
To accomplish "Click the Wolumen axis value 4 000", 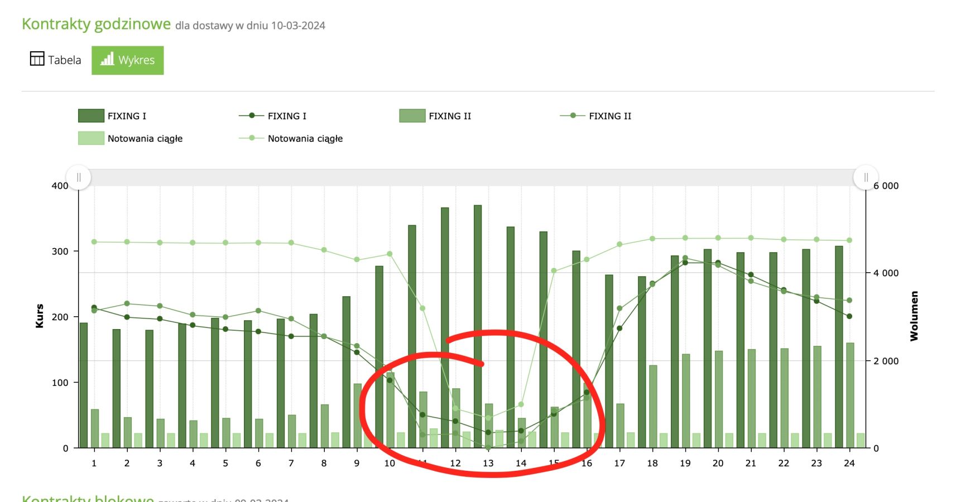I will coord(886,273).
